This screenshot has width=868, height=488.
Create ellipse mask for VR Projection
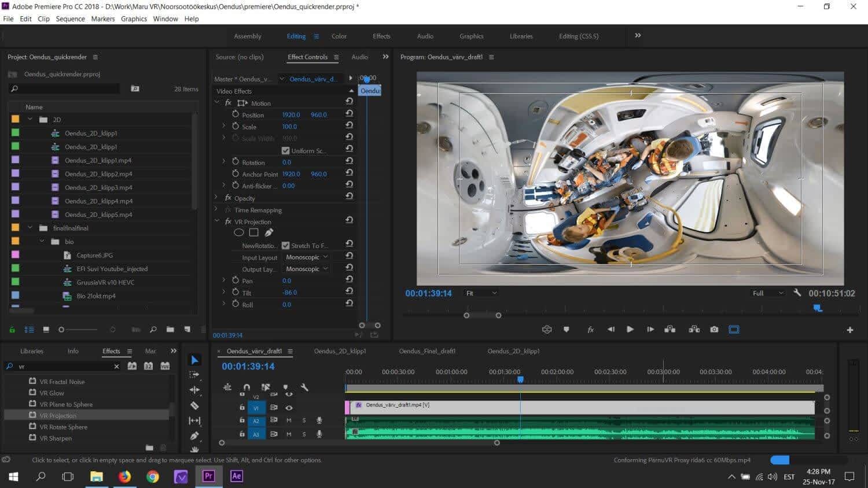point(238,232)
